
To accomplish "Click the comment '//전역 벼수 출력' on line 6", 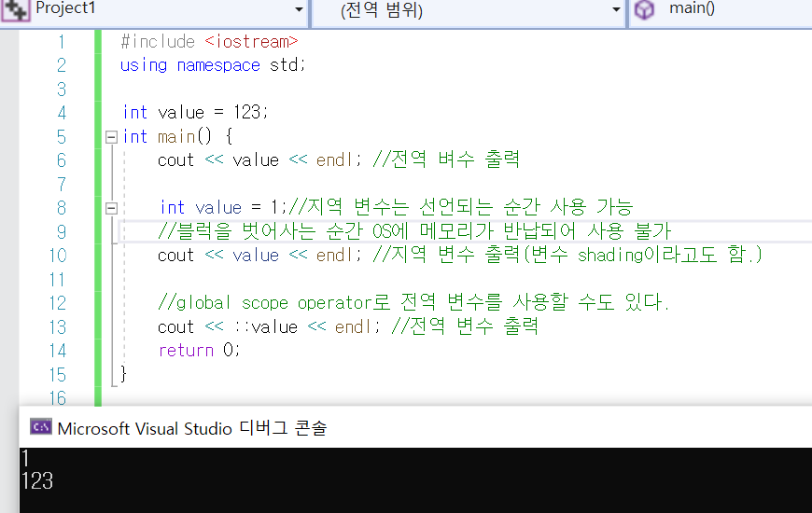I will click(x=446, y=159).
